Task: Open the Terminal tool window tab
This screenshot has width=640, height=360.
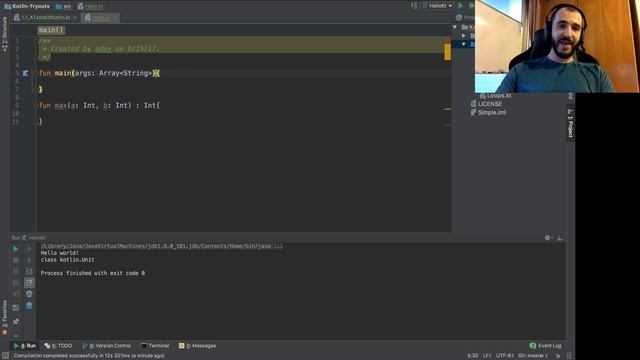Action: point(155,346)
